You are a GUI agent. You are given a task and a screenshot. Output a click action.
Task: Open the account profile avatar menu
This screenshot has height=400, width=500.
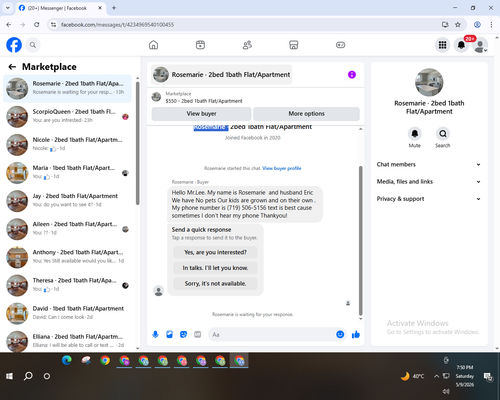(x=480, y=45)
